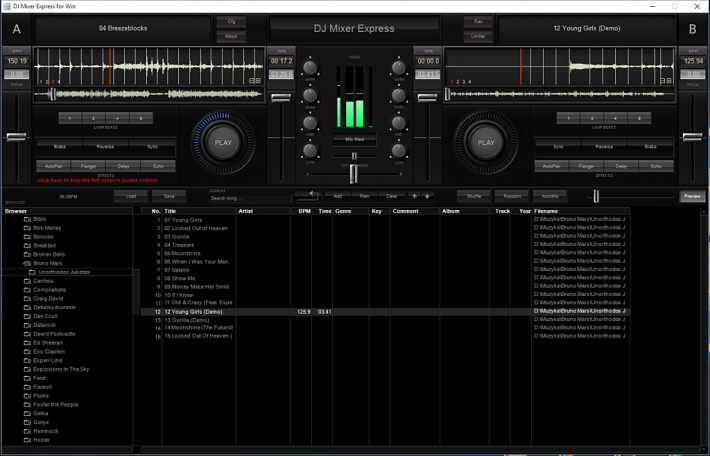Sort playlist by BPM column header
This screenshot has width=710, height=456.
(301, 211)
